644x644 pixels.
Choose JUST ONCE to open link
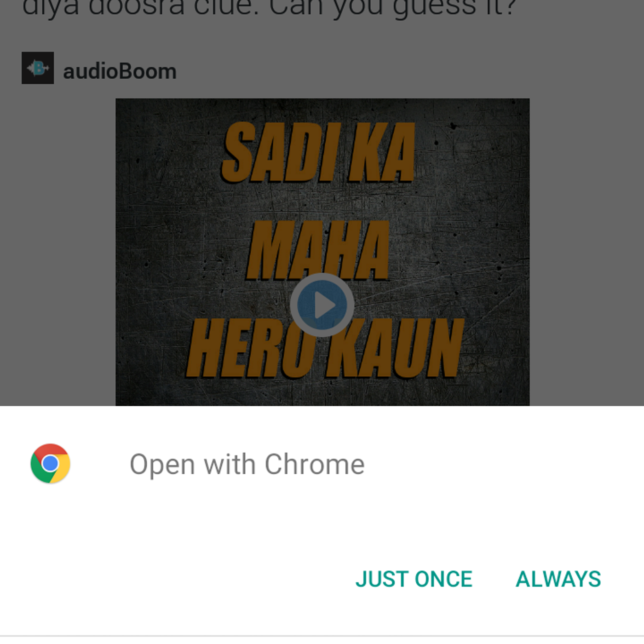(x=414, y=579)
